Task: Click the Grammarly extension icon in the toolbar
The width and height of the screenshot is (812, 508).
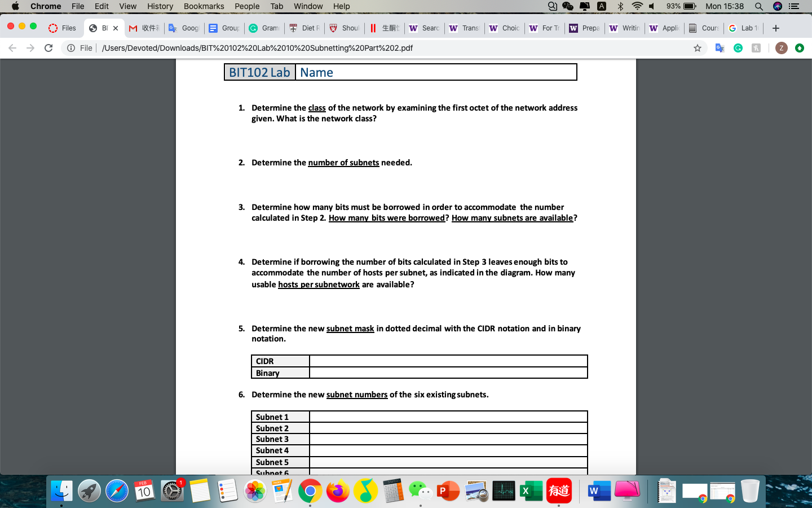Action: (737, 48)
